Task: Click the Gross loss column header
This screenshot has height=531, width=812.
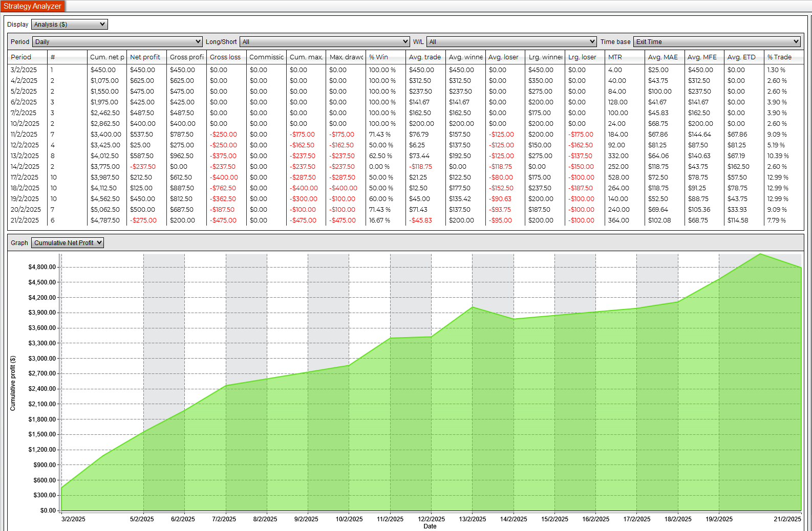Action: click(225, 57)
